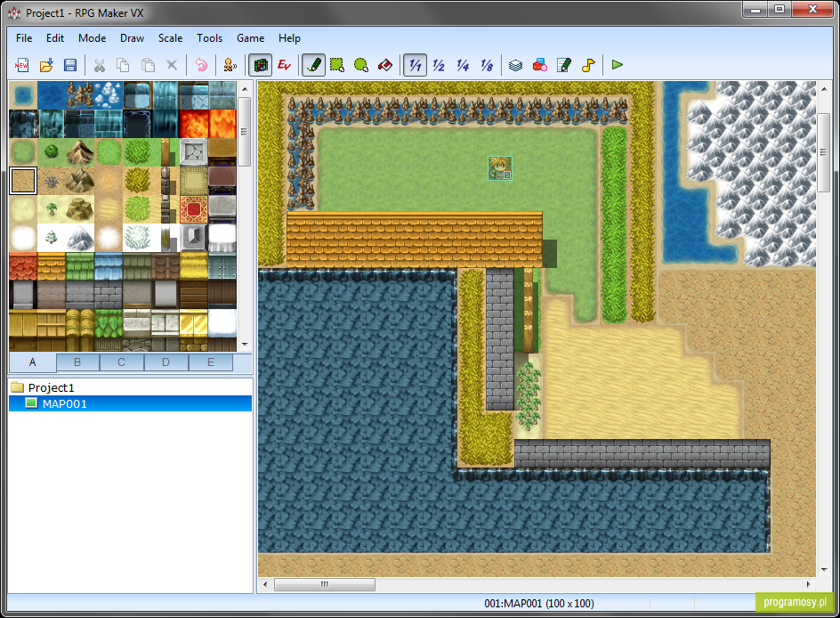The width and height of the screenshot is (840, 618).
Task: Click the player start position character on map
Action: [x=500, y=168]
